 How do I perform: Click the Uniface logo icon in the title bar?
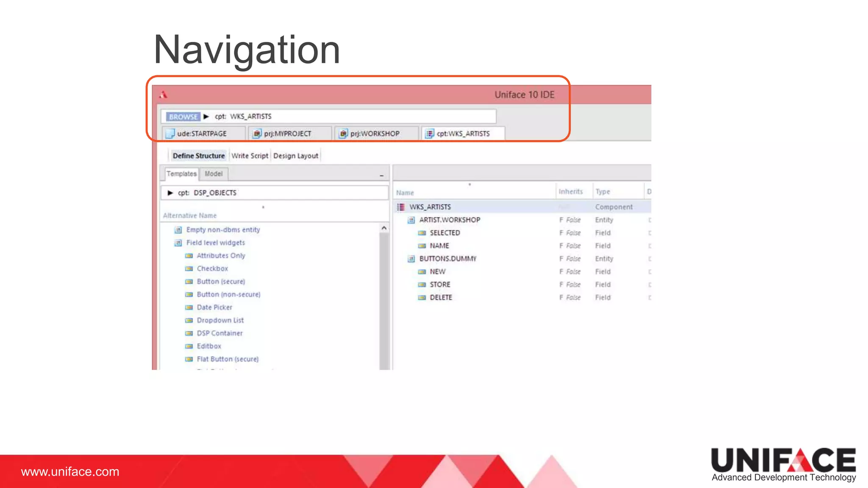[x=164, y=94]
